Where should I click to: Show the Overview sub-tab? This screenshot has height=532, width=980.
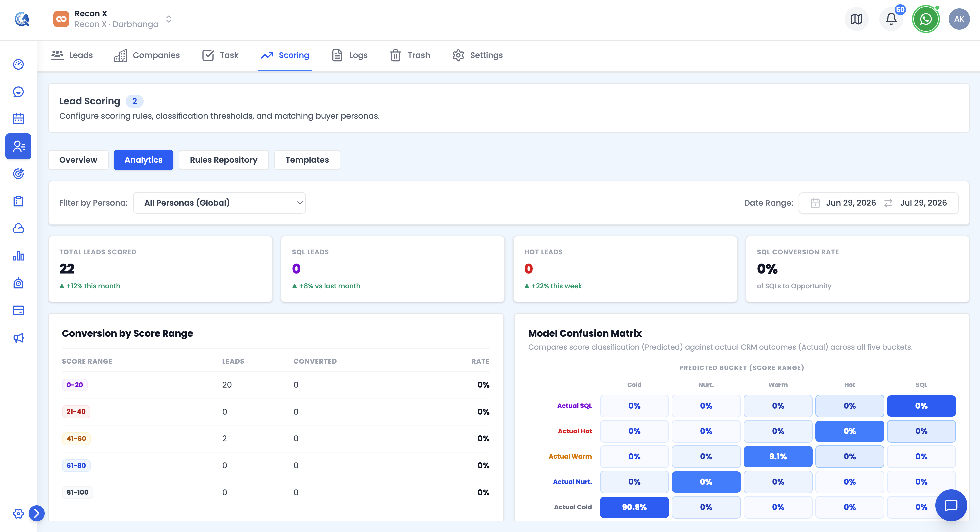78,160
